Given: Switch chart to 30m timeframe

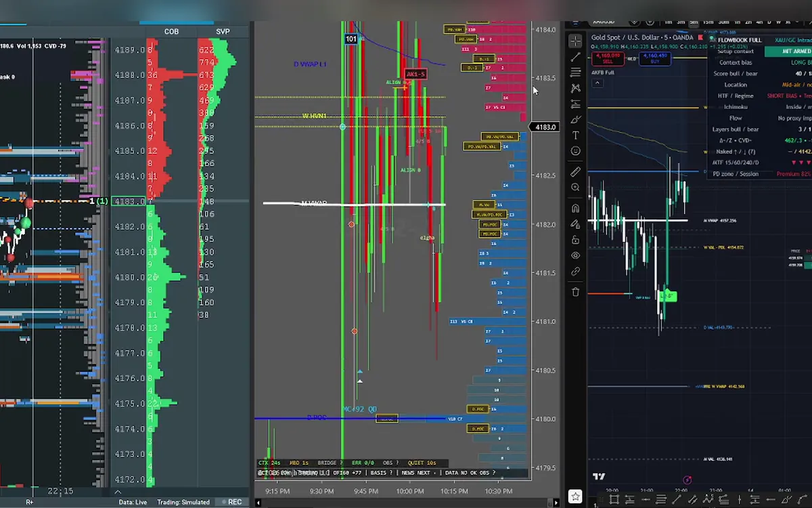Looking at the screenshot, I should click(724, 22).
